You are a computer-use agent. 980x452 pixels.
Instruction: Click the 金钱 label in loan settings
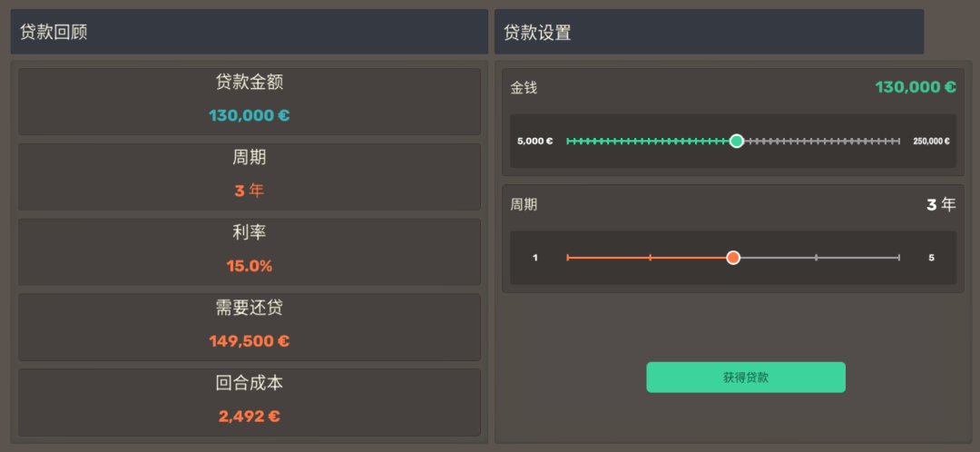pyautogui.click(x=524, y=88)
